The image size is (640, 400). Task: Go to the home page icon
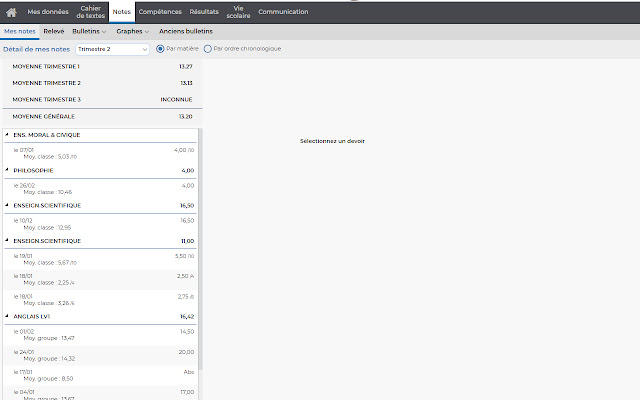pos(11,12)
